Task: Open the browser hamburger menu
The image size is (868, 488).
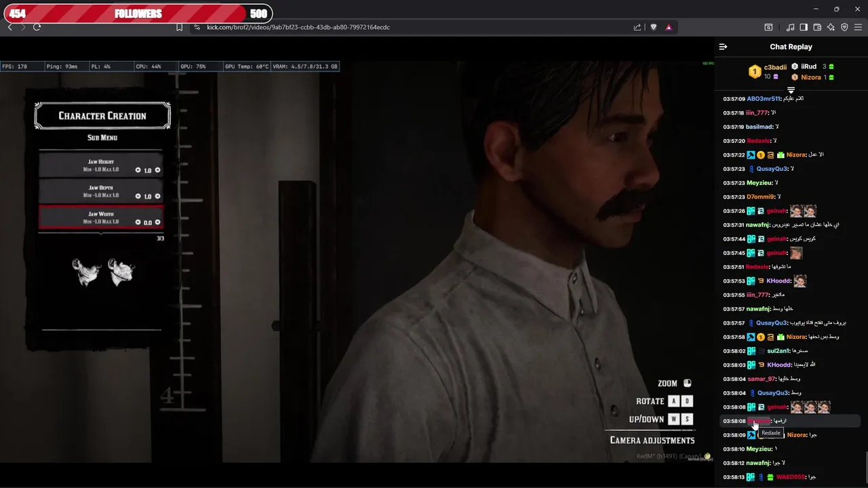Action: 858,27
